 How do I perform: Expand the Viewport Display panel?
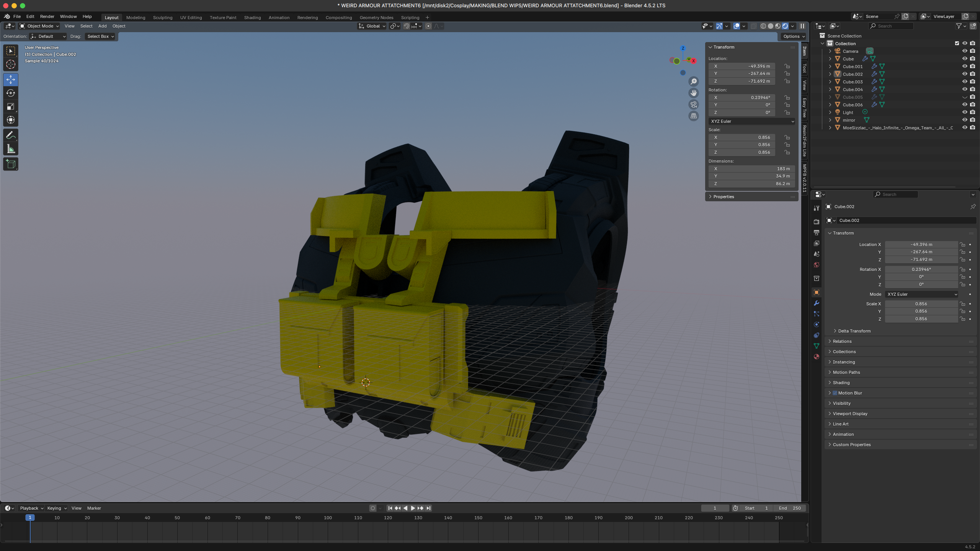[850, 414]
